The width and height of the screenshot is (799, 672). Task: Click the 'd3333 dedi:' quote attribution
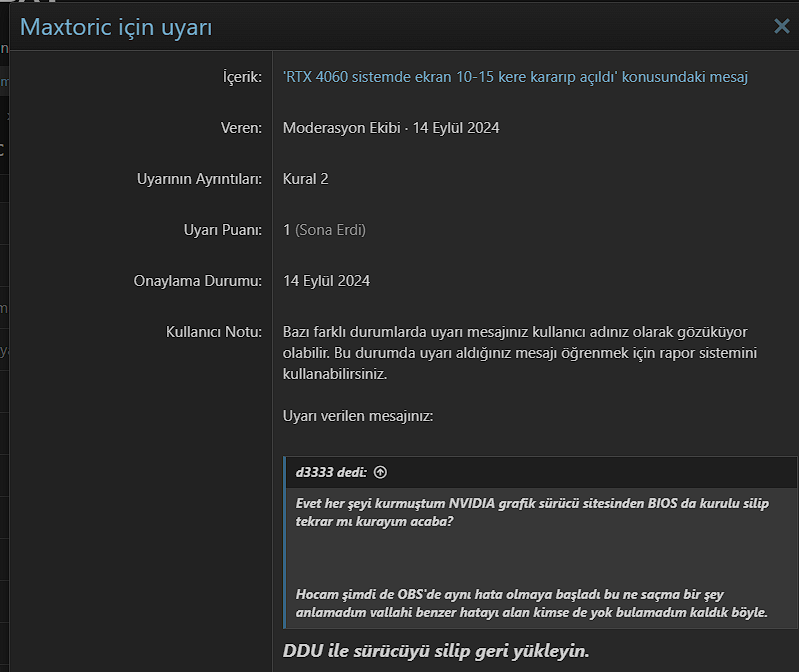pos(331,472)
